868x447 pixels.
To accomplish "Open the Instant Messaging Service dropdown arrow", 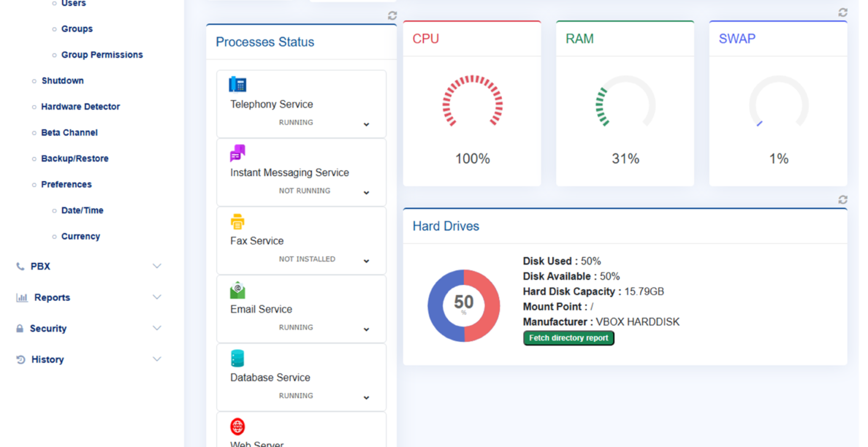I will (x=366, y=193).
